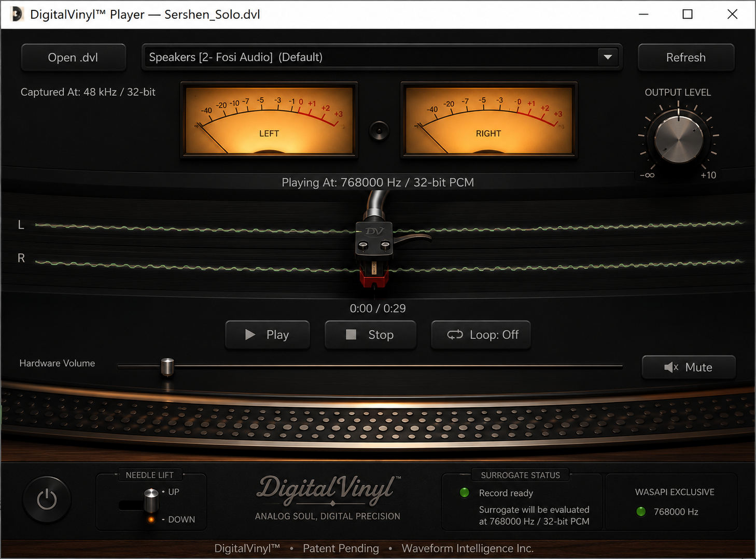Click the 0:00 / 0:29 time display
This screenshot has width=756, height=559.
377,308
